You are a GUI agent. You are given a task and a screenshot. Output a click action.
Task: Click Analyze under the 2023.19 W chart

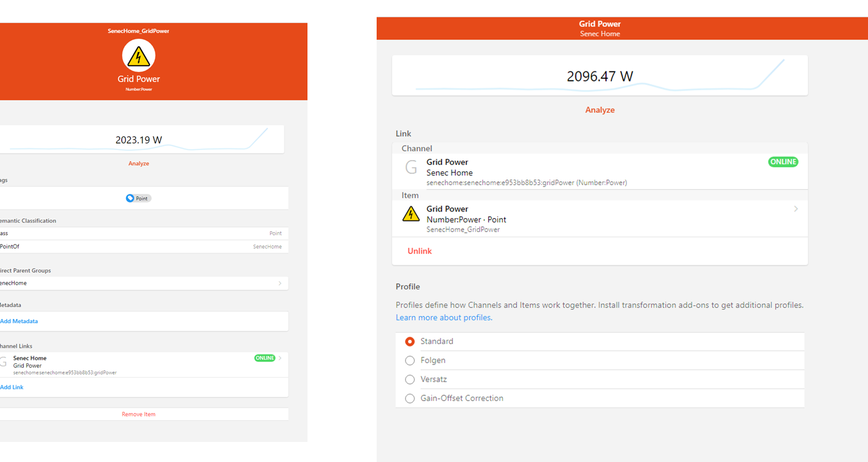coord(138,164)
